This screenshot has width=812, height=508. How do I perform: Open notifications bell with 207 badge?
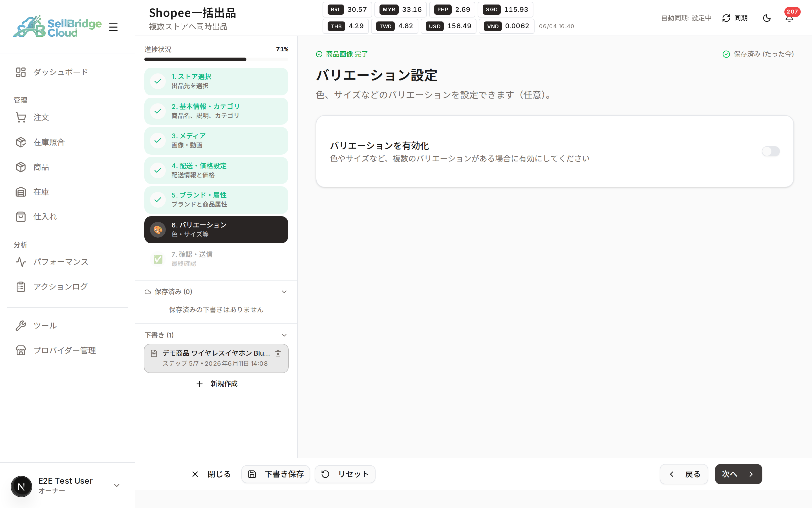(x=789, y=18)
